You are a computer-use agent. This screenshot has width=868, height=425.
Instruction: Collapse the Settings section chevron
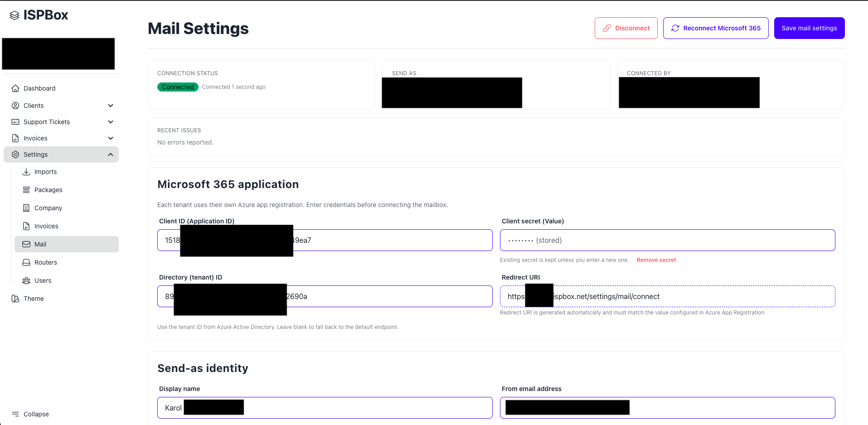tap(111, 155)
